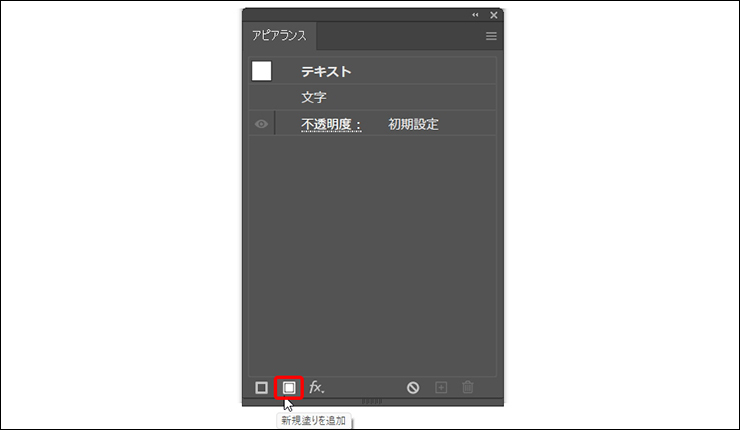Click the Add New Fill icon
The image size is (740, 430).
(289, 387)
